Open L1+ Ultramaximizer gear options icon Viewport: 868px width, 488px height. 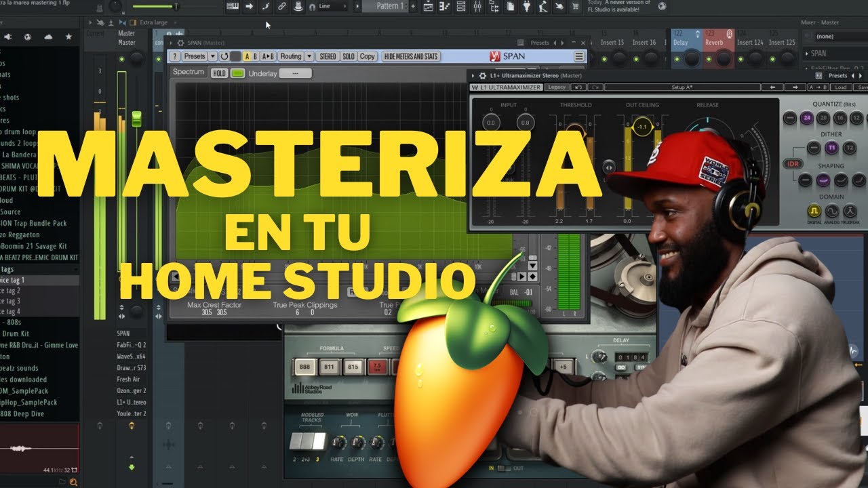pyautogui.click(x=483, y=76)
